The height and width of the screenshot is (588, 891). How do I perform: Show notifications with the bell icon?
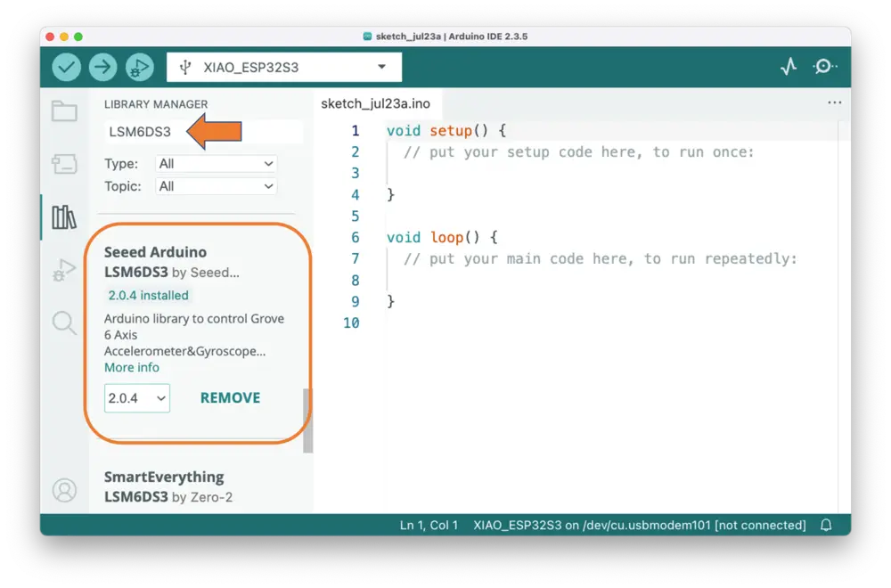click(826, 525)
